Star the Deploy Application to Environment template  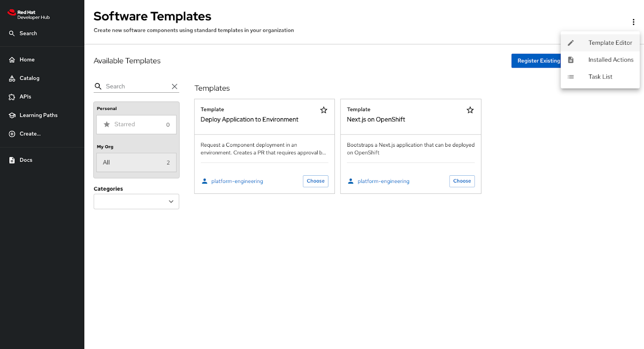tap(324, 110)
